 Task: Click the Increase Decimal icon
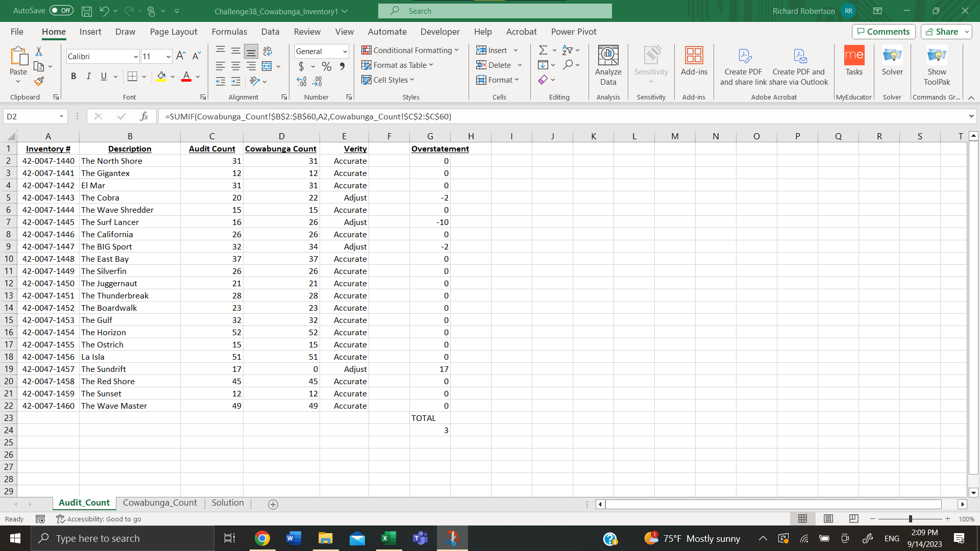pos(301,81)
